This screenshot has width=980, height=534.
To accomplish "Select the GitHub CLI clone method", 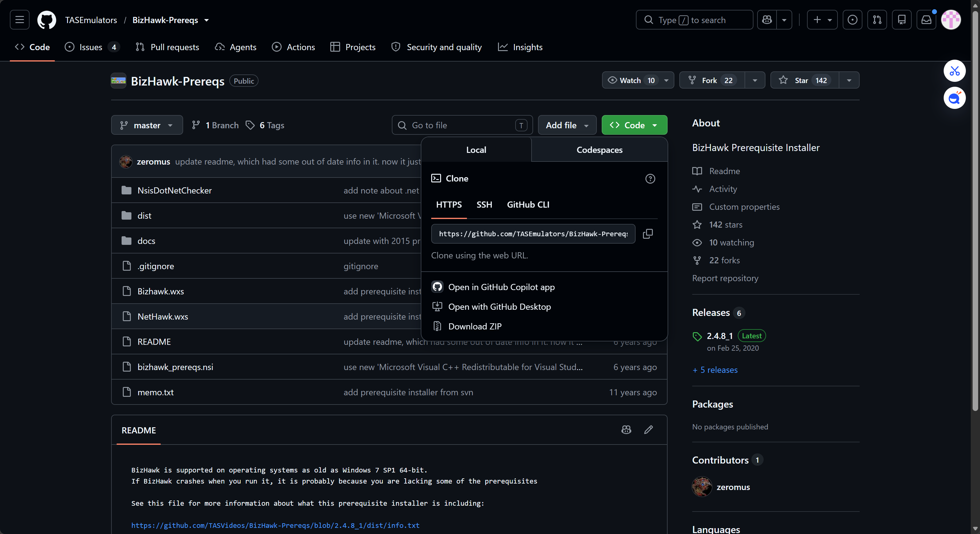I will pos(528,205).
